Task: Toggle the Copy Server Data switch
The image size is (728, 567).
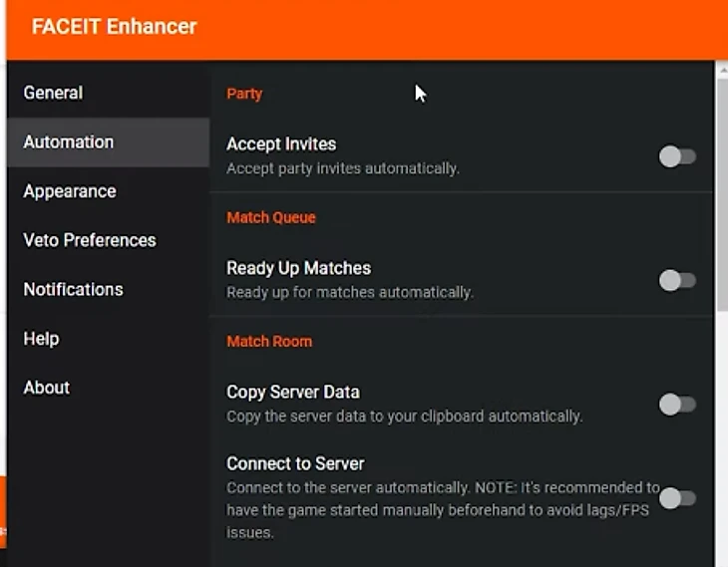Action: click(x=677, y=405)
